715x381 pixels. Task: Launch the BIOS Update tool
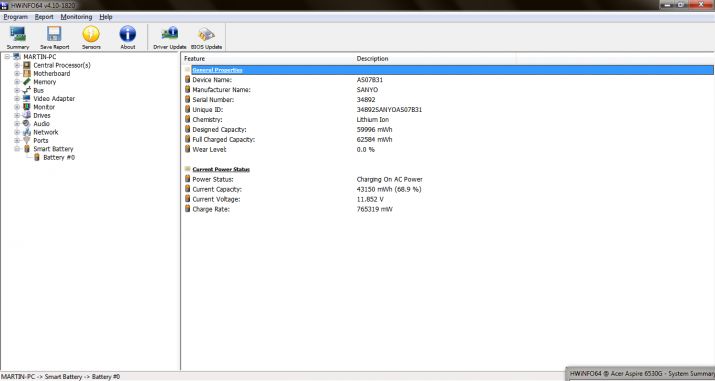[206, 35]
